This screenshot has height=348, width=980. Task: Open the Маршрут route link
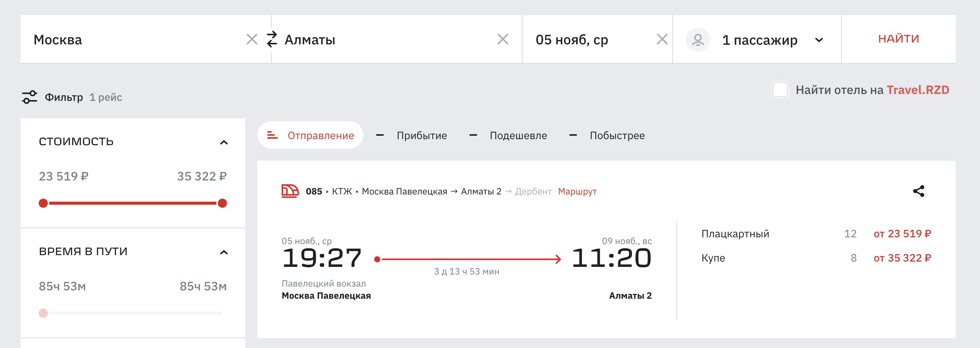click(x=577, y=191)
